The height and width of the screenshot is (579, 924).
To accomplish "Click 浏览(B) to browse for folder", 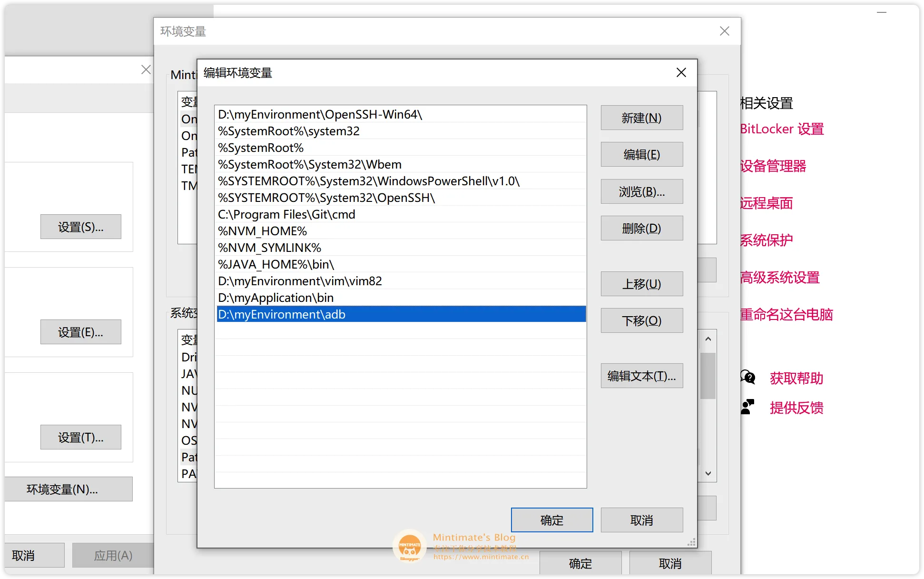I will (641, 191).
